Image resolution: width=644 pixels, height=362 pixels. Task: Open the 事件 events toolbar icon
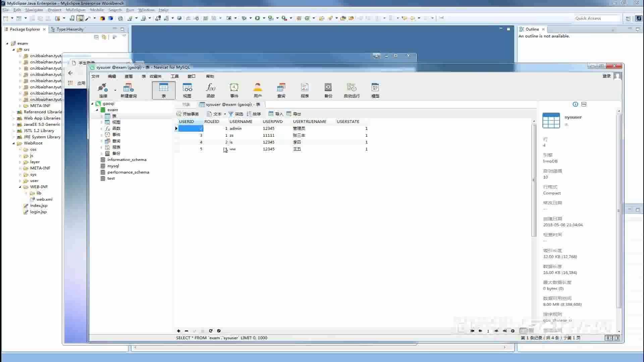[x=234, y=90]
